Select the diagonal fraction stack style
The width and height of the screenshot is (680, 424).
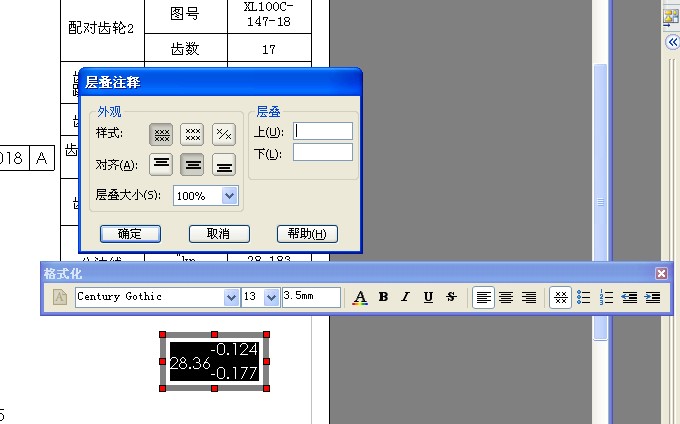pos(224,134)
